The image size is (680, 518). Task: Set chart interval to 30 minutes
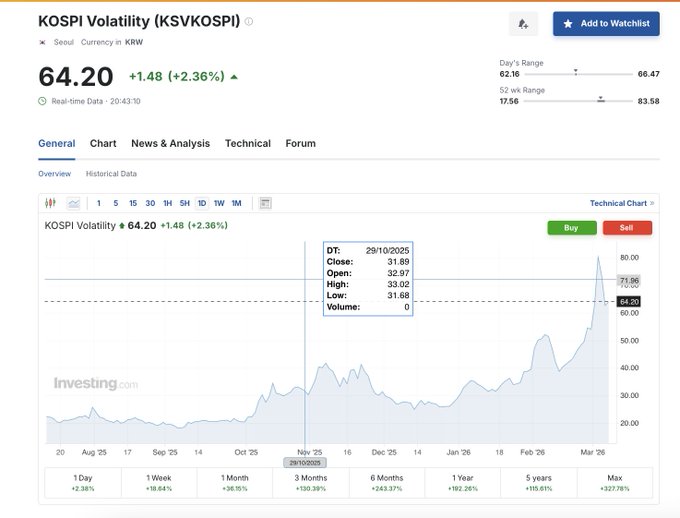(150, 203)
